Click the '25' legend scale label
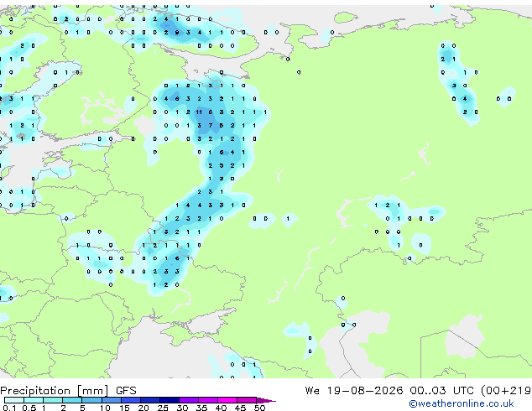 tap(163, 408)
